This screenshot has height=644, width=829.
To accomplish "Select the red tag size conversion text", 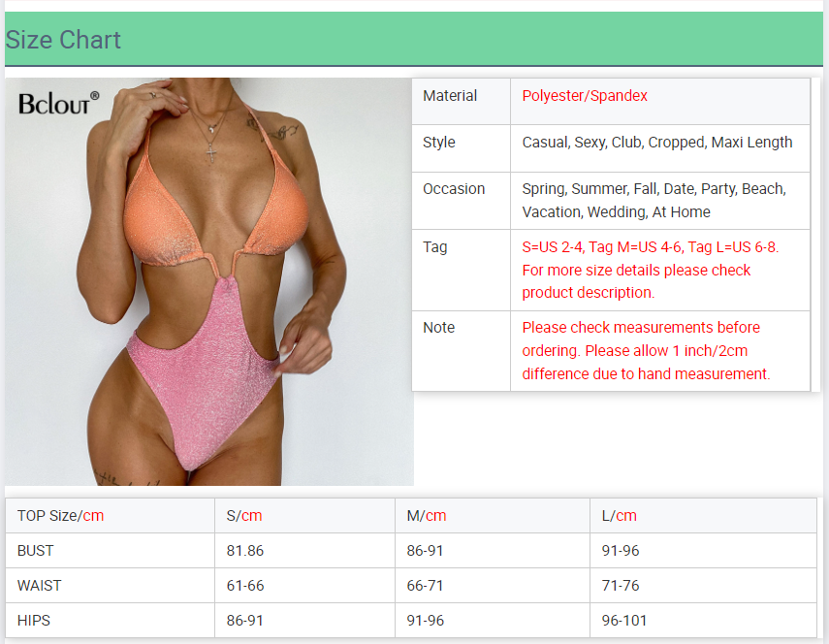I will (x=650, y=270).
